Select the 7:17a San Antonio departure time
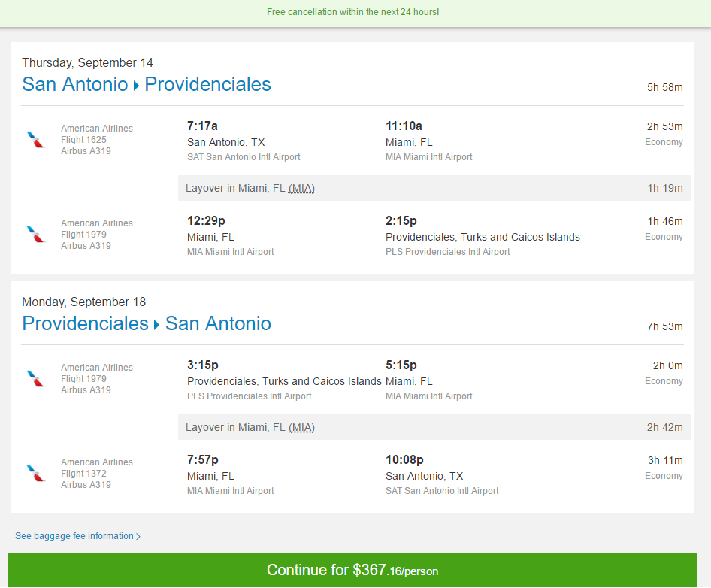This screenshot has width=711, height=588. click(202, 126)
